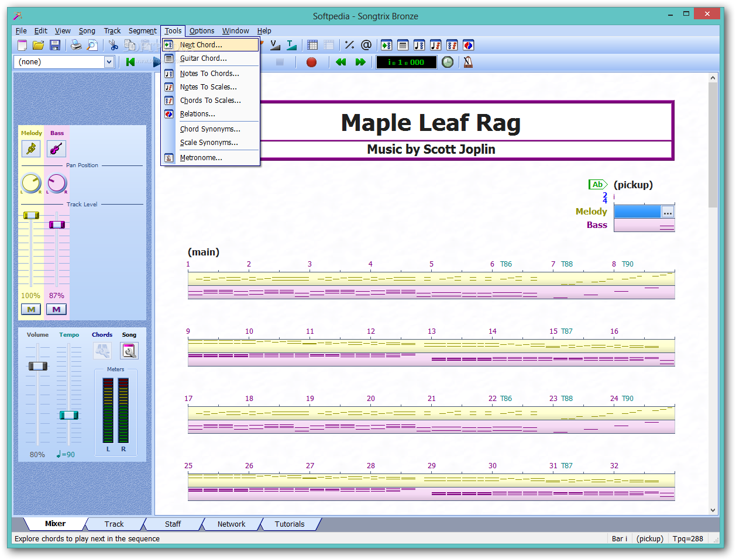The width and height of the screenshot is (736, 560).
Task: Select Chords To Scales... menu entry
Action: 211,101
